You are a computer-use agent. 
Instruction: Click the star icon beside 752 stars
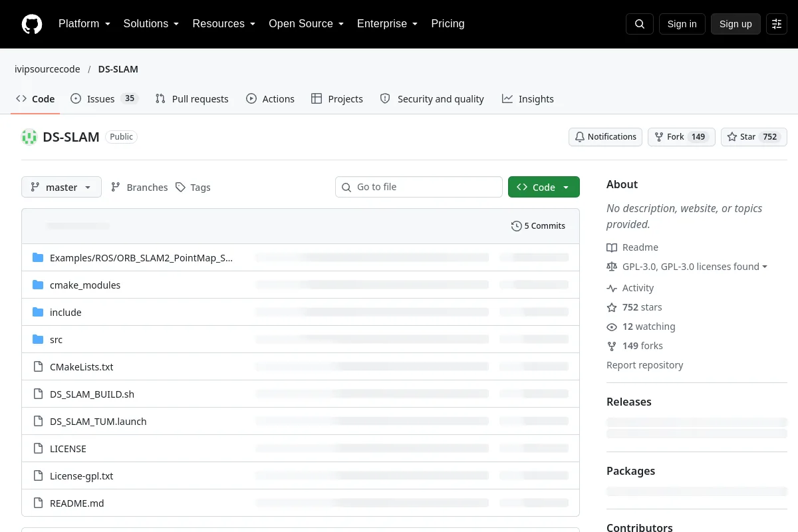click(612, 307)
